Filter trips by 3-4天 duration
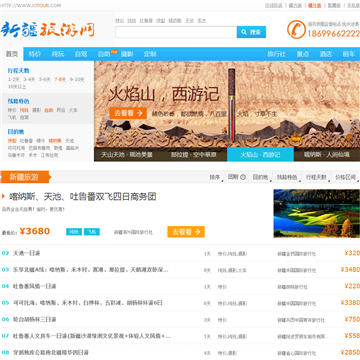The height and width of the screenshot is (360, 360). click(x=29, y=80)
